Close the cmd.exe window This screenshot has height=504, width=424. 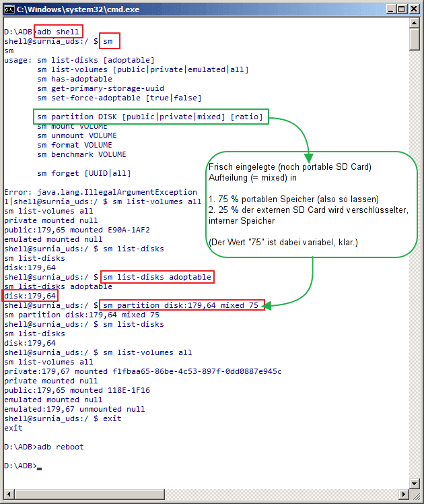[x=414, y=9]
